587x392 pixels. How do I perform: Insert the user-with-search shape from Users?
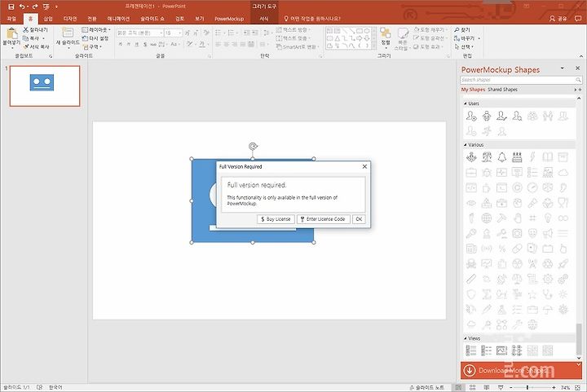tap(518, 116)
